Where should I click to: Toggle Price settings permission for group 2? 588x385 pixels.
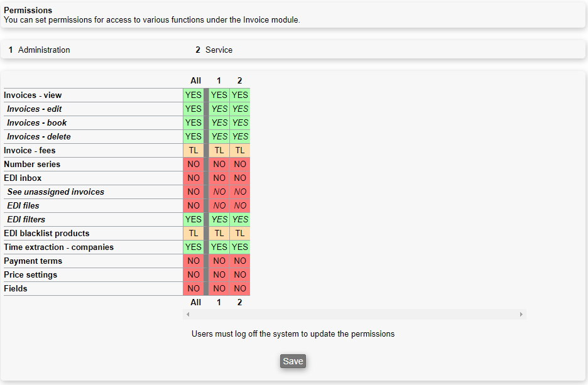coord(240,275)
